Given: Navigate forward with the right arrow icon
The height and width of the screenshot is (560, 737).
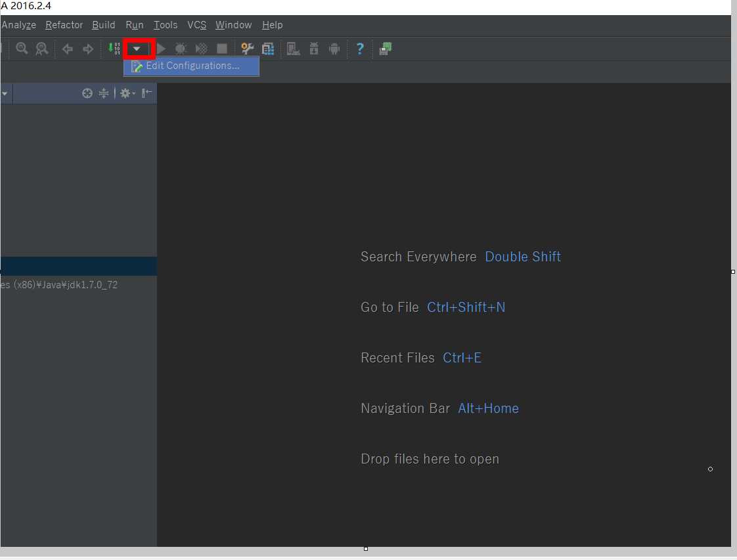Looking at the screenshot, I should 88,49.
